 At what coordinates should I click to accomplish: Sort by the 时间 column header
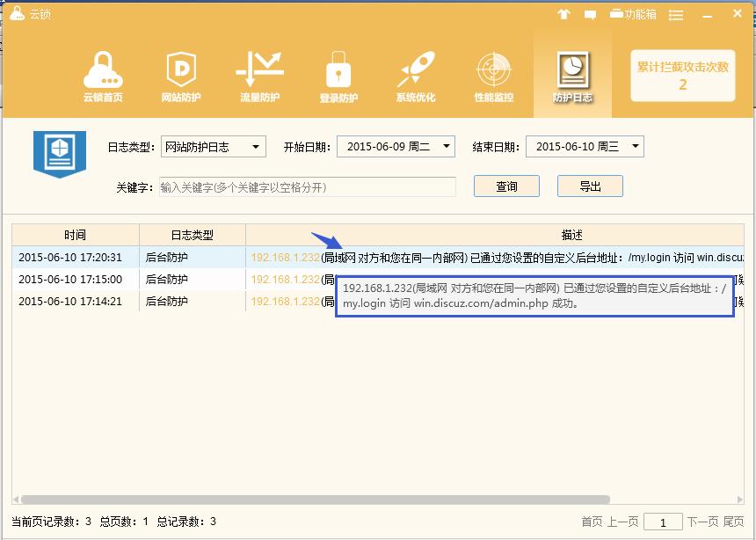pyautogui.click(x=76, y=235)
